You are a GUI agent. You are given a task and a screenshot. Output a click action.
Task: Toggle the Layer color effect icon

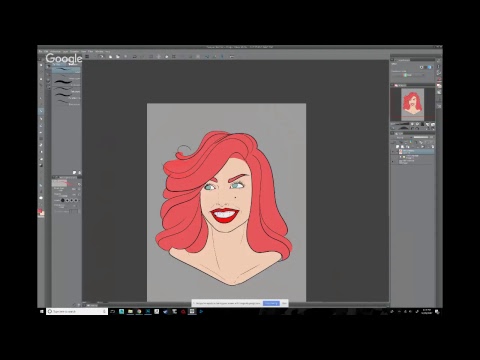click(x=429, y=67)
